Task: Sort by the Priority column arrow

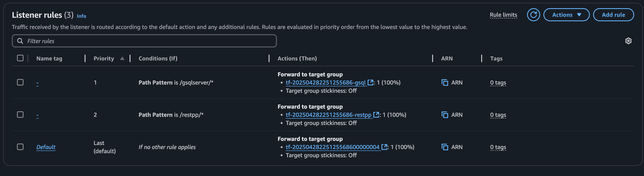Action: pos(122,58)
